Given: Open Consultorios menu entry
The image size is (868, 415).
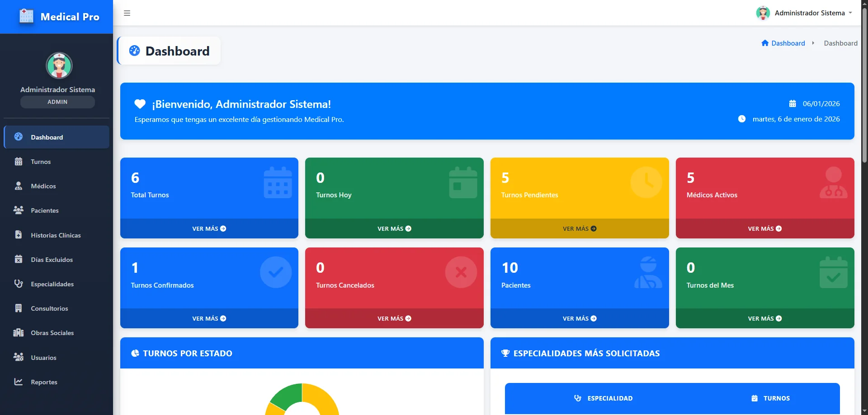Looking at the screenshot, I should 57,308.
